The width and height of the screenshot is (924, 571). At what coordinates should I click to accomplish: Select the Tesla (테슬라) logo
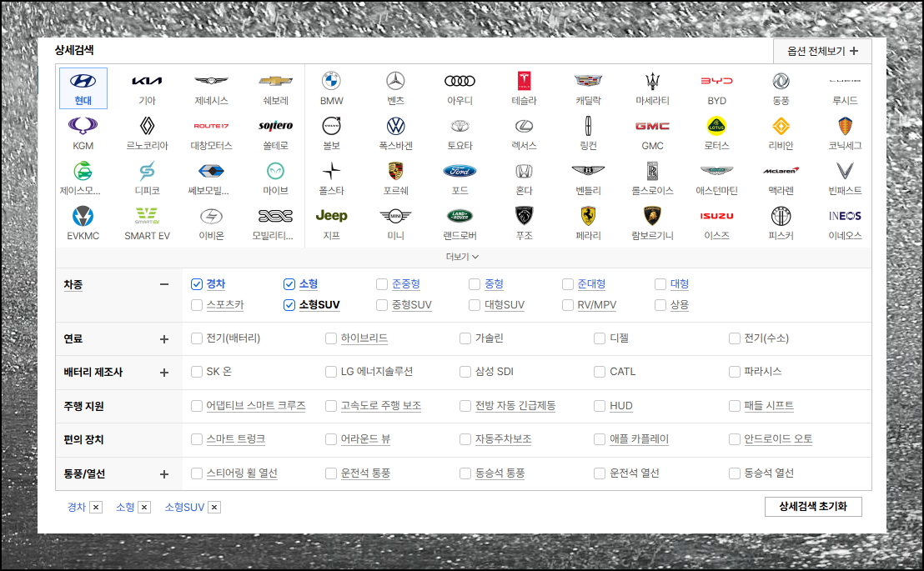[524, 82]
